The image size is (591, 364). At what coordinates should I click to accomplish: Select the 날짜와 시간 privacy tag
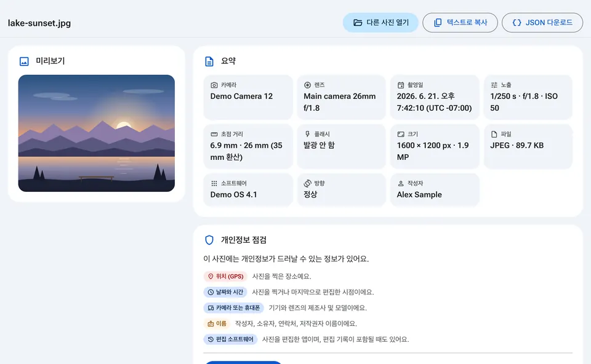225,292
